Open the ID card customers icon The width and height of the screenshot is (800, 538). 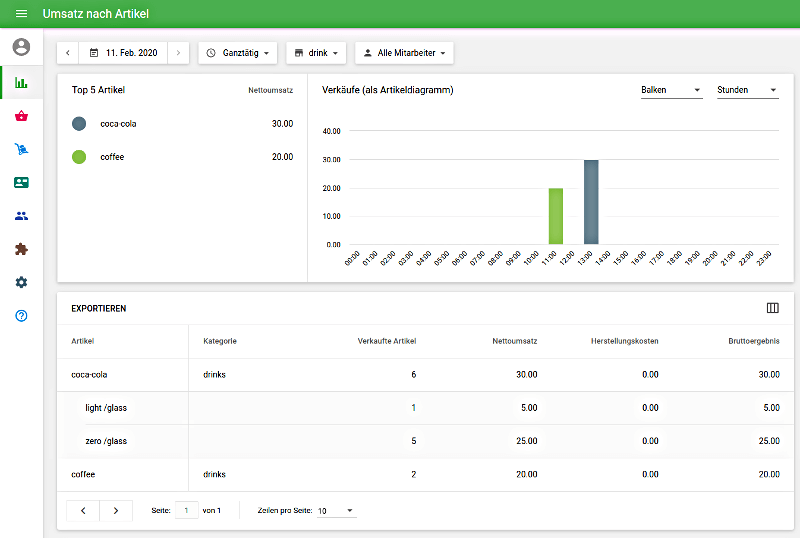[x=21, y=183]
